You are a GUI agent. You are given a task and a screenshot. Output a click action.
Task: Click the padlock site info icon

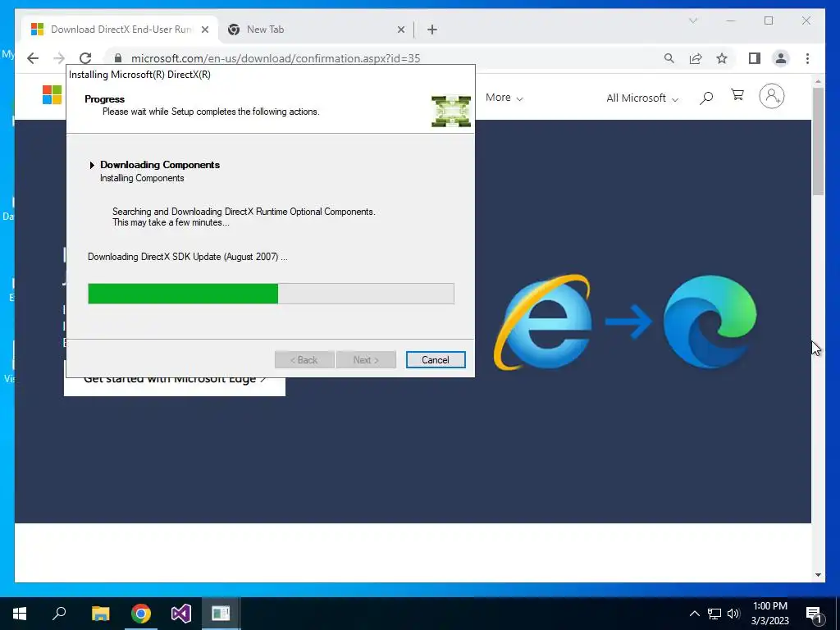click(118, 58)
